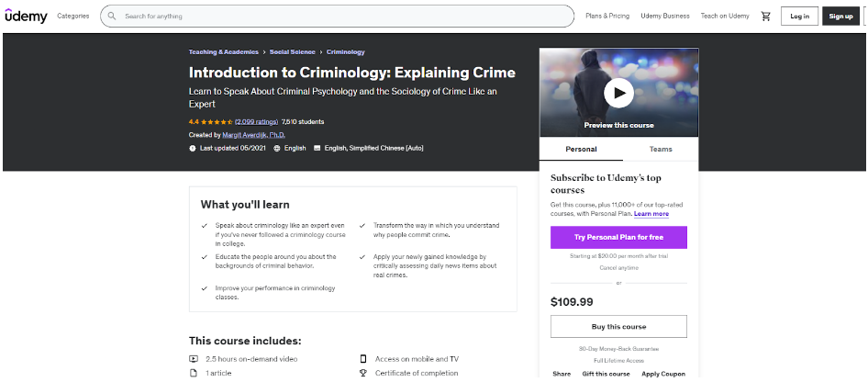
Task: Open Teaching & Academics breadcrumb
Action: point(224,52)
